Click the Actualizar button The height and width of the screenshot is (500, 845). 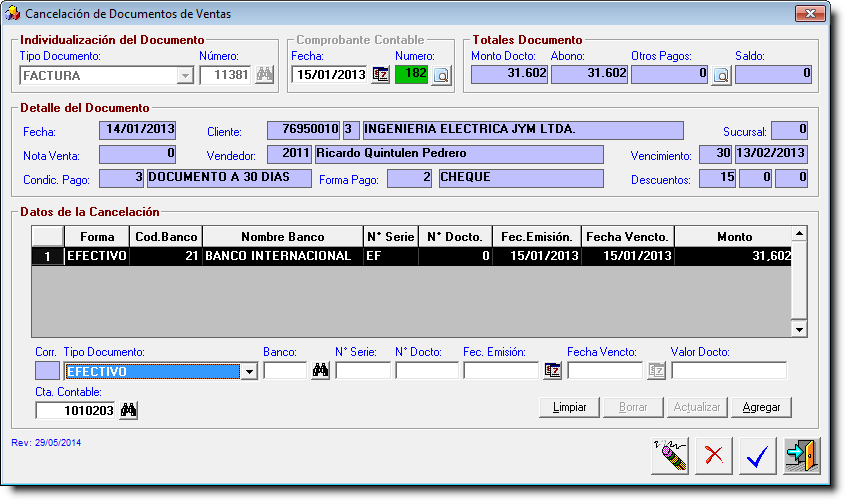point(697,407)
